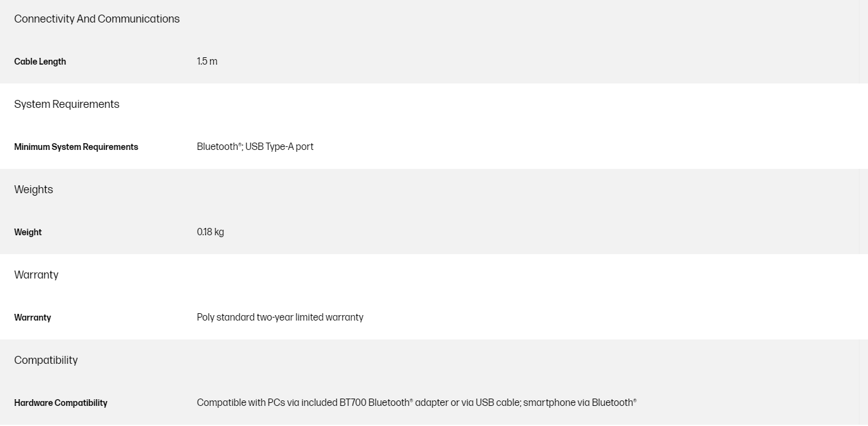Click the Compatibility section heading
The height and width of the screenshot is (426, 868).
[46, 360]
